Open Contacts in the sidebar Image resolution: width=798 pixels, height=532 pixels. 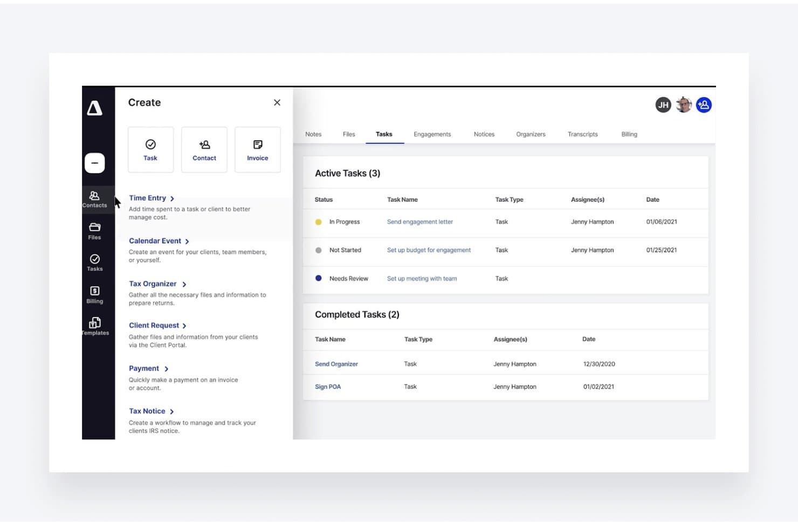click(94, 199)
